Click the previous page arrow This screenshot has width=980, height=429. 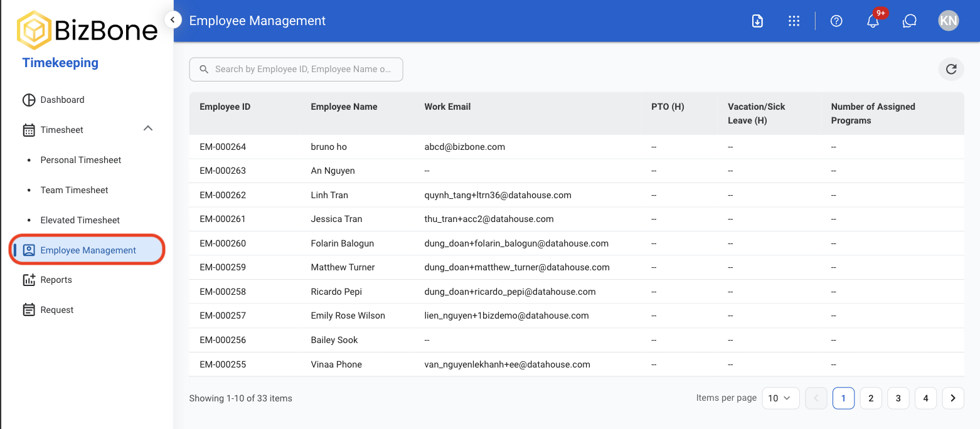816,398
